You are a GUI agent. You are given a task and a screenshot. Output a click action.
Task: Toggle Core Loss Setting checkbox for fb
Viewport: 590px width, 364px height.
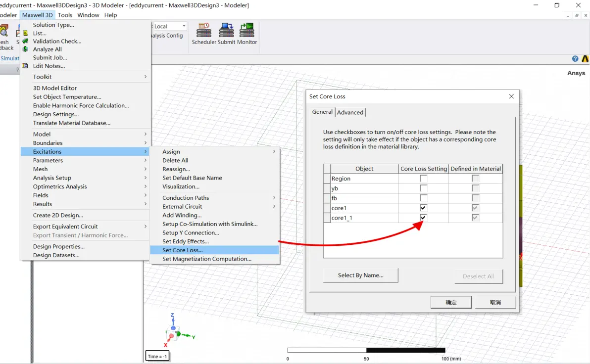(x=423, y=198)
